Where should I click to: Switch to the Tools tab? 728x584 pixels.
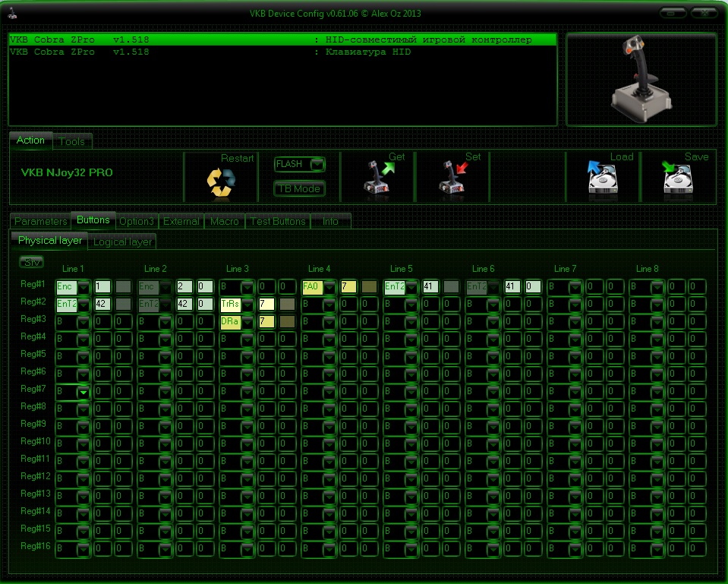(x=72, y=141)
